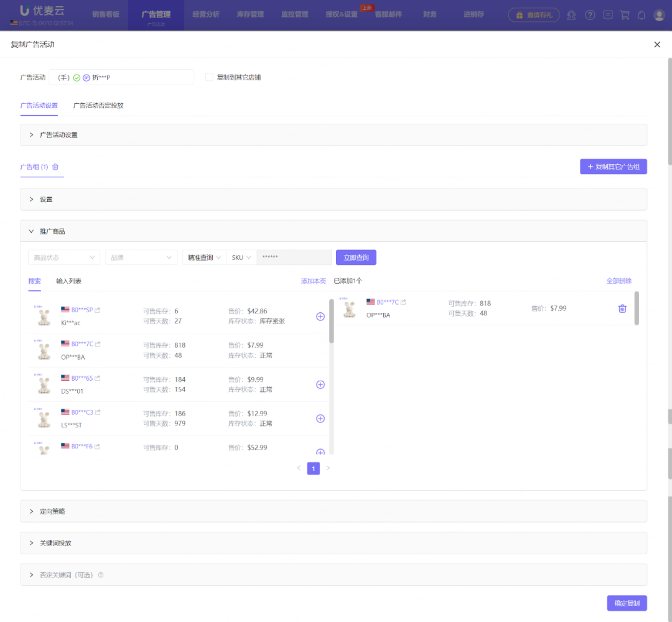Collapse the 推广商品 section

(x=334, y=231)
